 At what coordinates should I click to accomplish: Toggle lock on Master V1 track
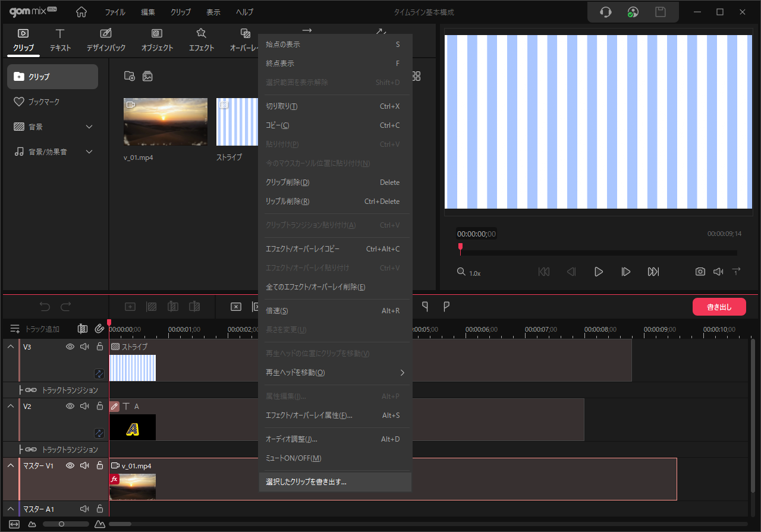coord(100,465)
